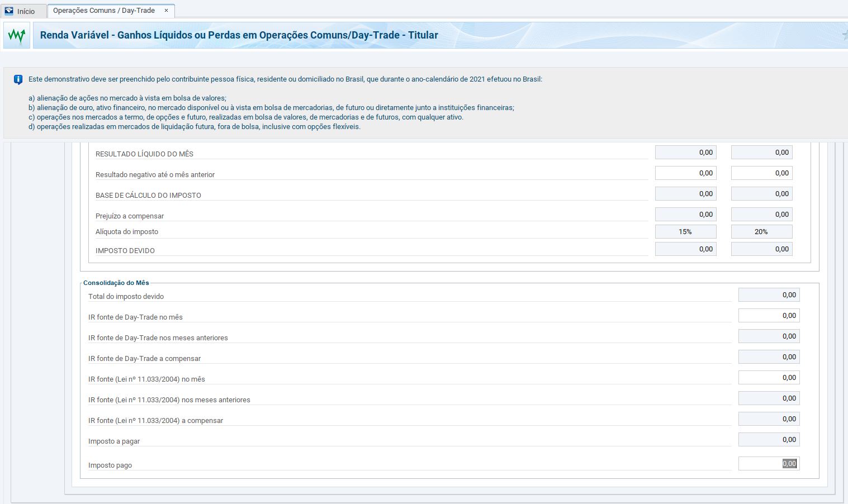
Task: Close the Operações Comuns / Day-Trade tab
Action: click(166, 11)
